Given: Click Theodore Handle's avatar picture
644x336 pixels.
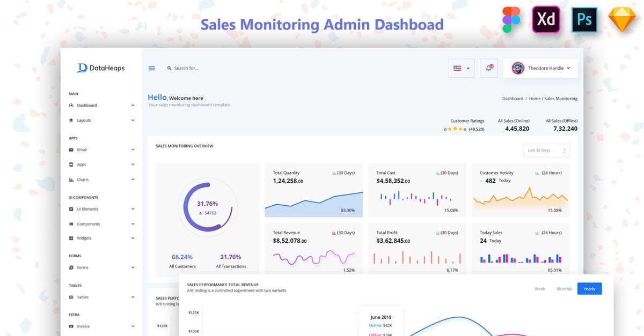Looking at the screenshot, I should click(x=518, y=68).
